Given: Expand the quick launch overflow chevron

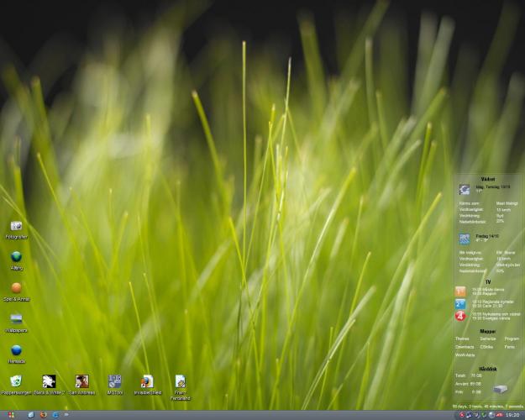Looking at the screenshot, I should pyautogui.click(x=66, y=415).
